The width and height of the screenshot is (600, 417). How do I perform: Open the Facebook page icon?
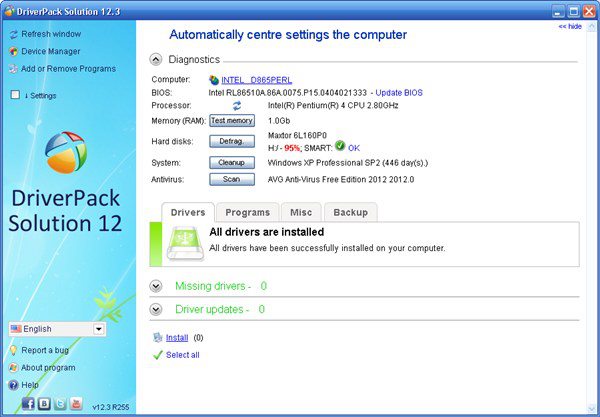(28, 403)
